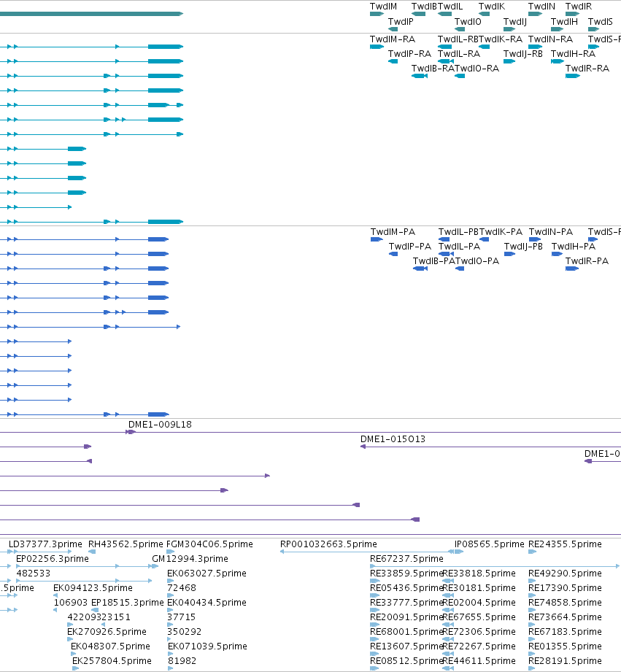621x672 pixels.
Task: Click the TwdlP-PA protein label
Action: tap(409, 247)
